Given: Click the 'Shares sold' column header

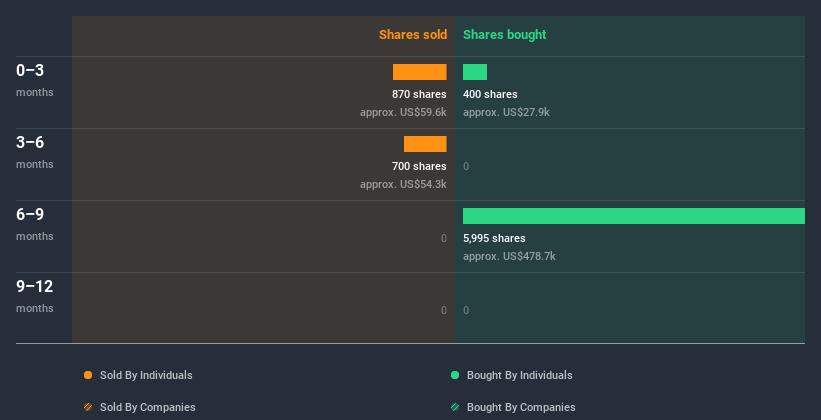Looking at the screenshot, I should click(413, 35).
